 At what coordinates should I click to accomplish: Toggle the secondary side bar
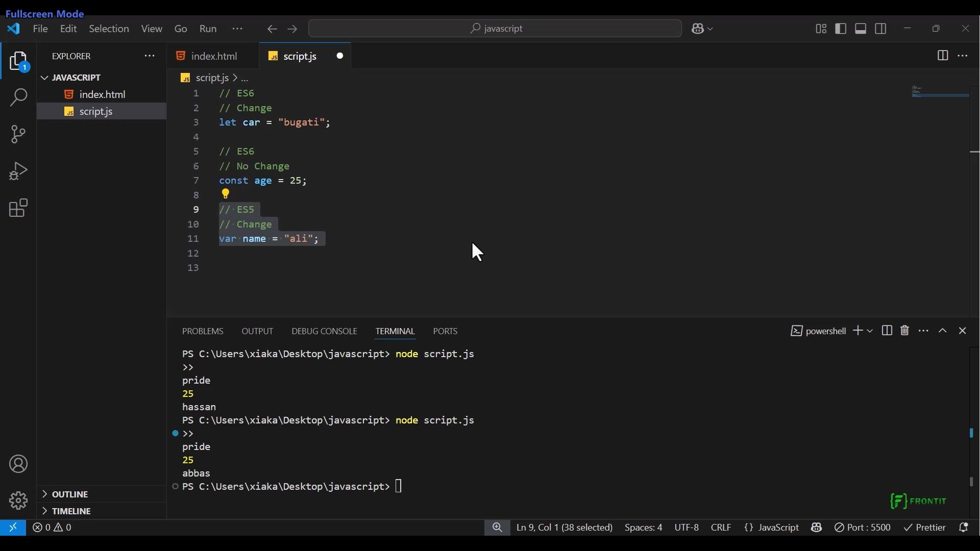[x=881, y=29]
